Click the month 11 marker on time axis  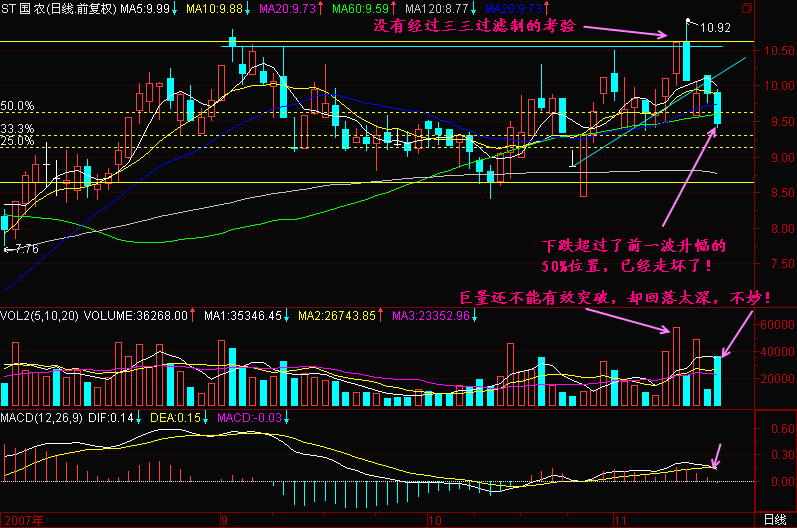pos(619,520)
